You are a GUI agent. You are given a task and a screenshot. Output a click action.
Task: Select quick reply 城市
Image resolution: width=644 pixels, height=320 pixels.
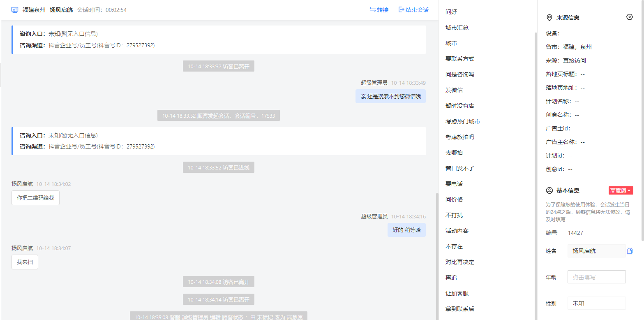coord(451,43)
